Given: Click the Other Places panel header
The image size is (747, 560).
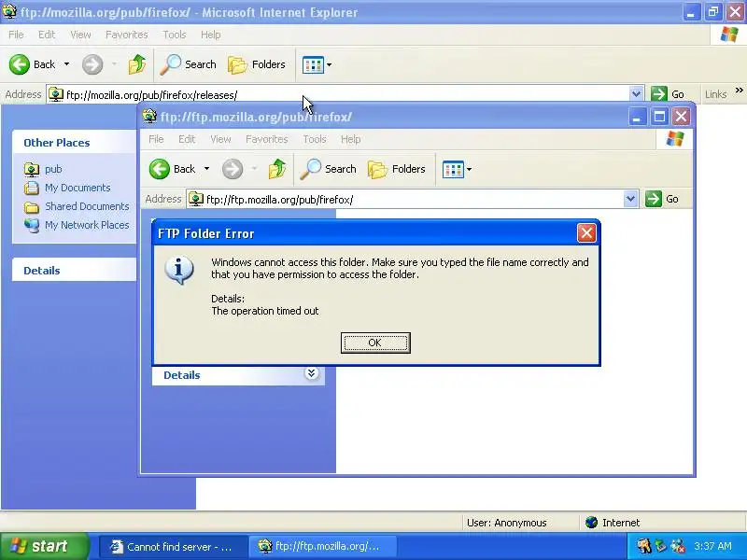Looking at the screenshot, I should (x=74, y=143).
